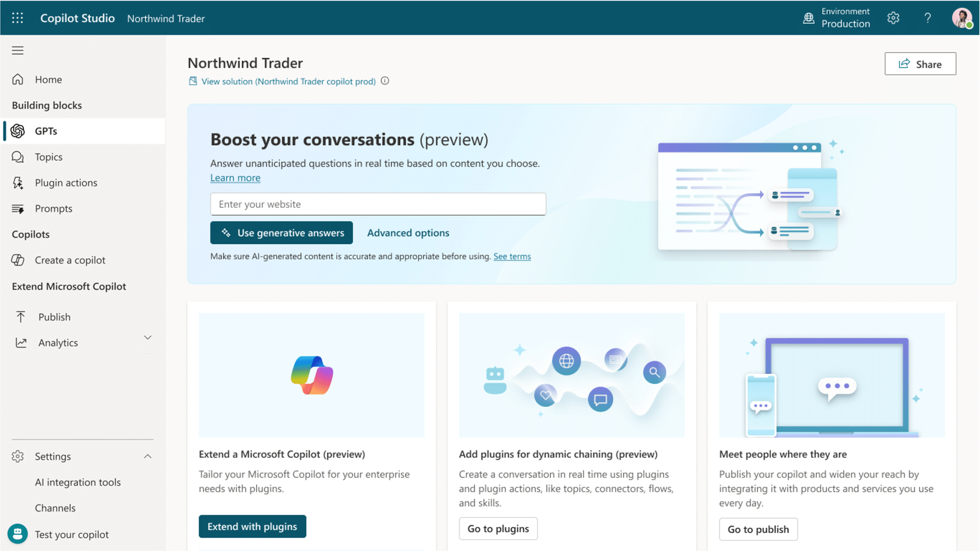
Task: Select Create a copilot
Action: coord(83,260)
